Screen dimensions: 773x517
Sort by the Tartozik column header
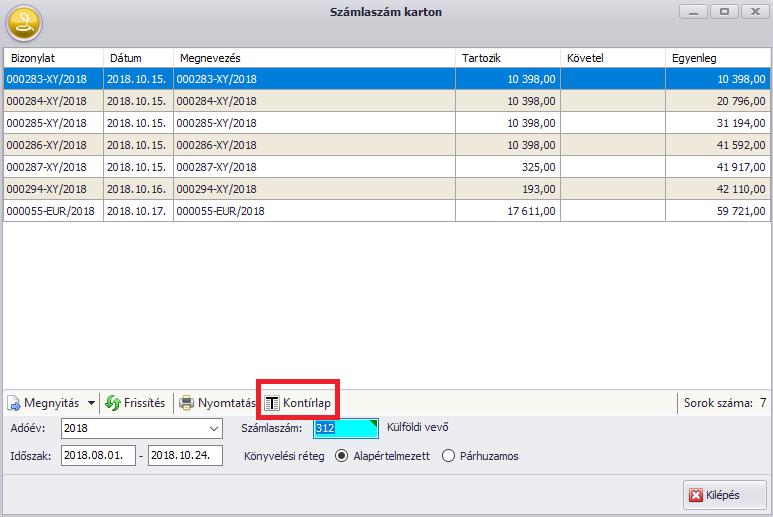pos(508,58)
